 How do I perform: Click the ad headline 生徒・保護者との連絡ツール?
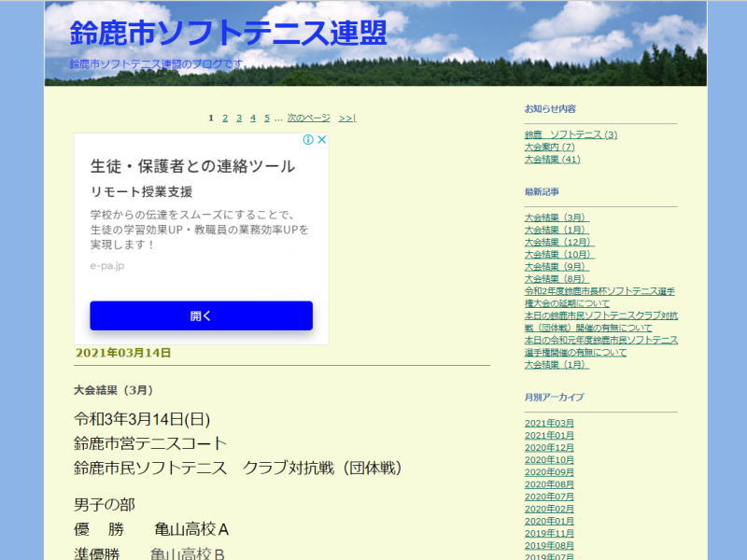192,166
